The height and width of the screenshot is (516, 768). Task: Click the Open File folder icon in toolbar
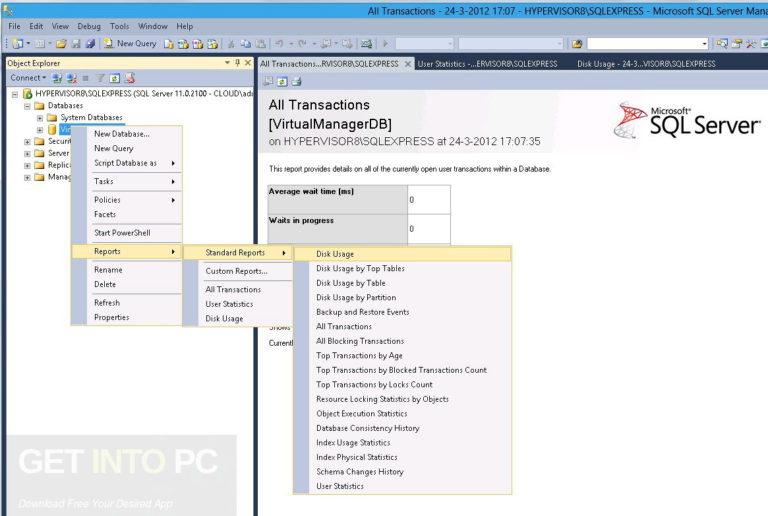click(61, 44)
